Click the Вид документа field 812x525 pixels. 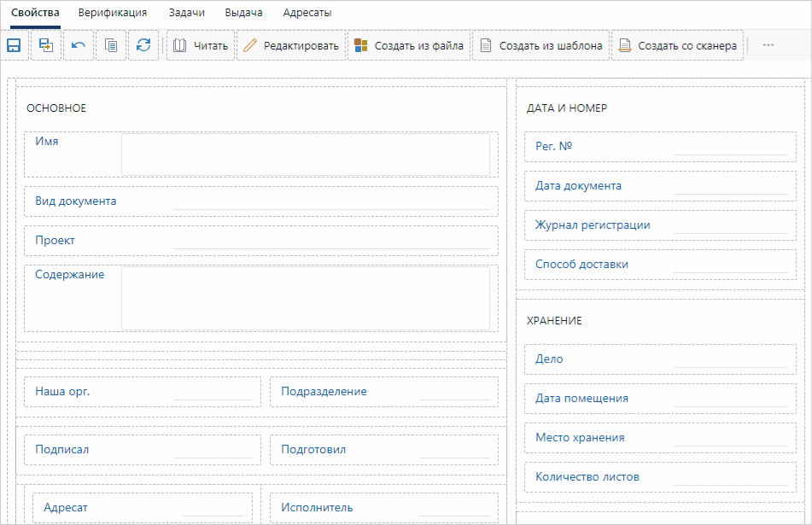point(331,201)
